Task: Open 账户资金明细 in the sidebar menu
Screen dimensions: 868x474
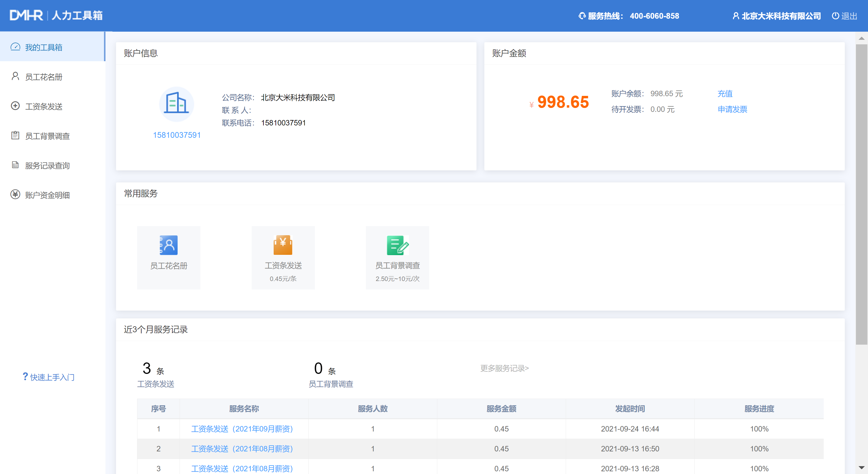Action: [x=52, y=195]
